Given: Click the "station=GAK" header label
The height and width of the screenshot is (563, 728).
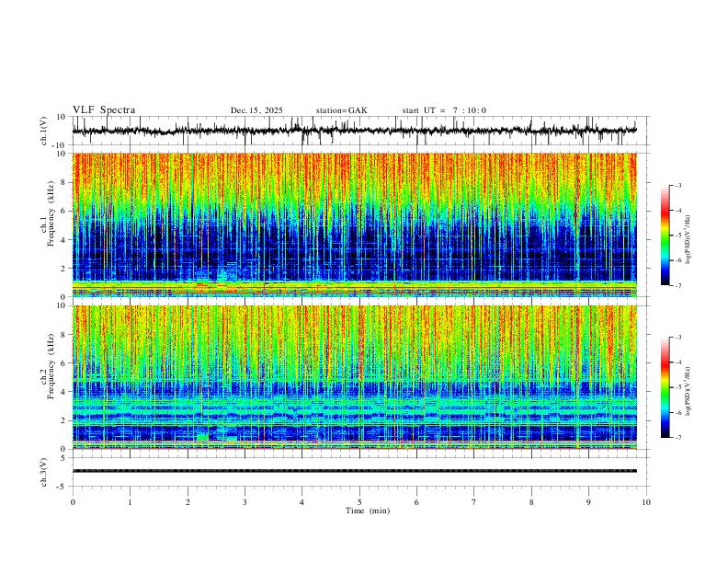Looking at the screenshot, I should pos(341,110).
